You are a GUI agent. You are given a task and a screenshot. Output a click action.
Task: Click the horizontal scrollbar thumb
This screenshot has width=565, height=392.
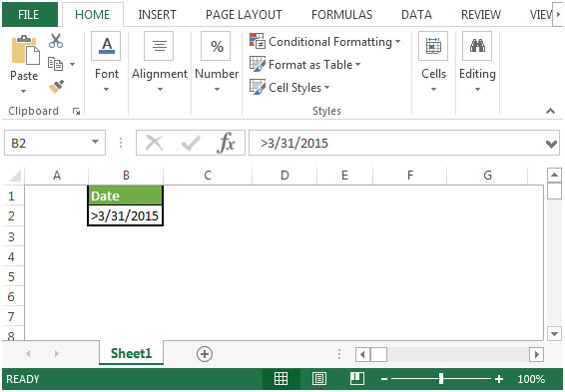[x=378, y=354]
